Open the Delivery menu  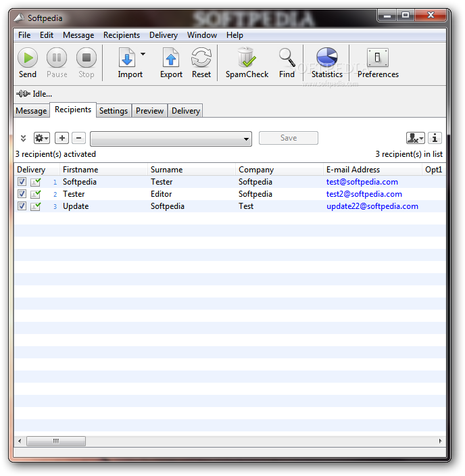click(164, 35)
